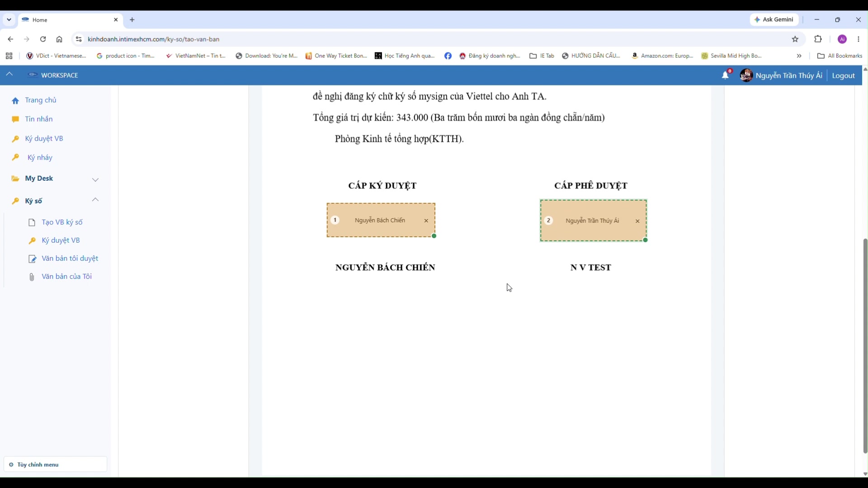Remove Nguyễn Bách Chiến signature box
Image resolution: width=868 pixels, height=488 pixels.
426,221
